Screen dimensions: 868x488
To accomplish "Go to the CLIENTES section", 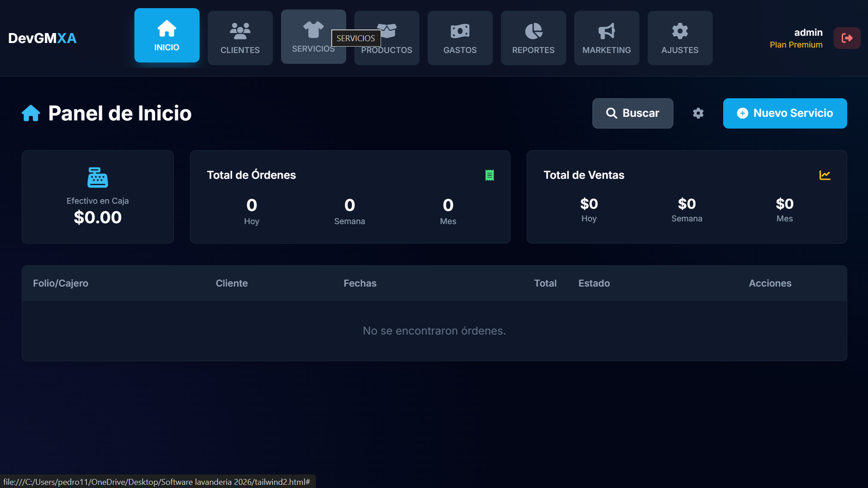I will (240, 38).
